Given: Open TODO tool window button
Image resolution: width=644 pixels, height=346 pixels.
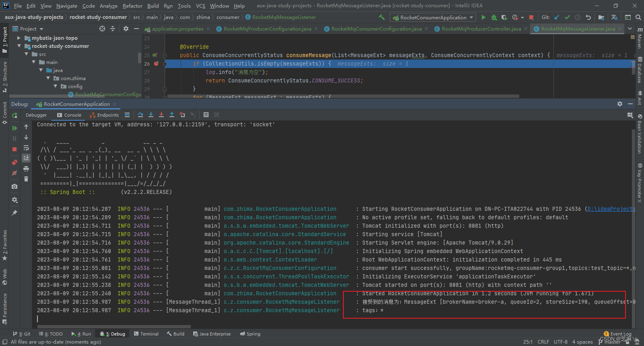Looking at the screenshot, I should coord(51,334).
